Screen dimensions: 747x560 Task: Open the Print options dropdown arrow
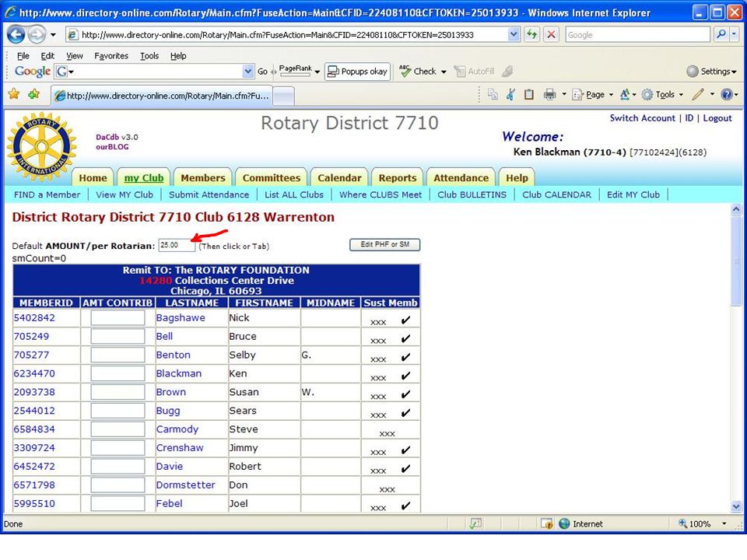(564, 94)
